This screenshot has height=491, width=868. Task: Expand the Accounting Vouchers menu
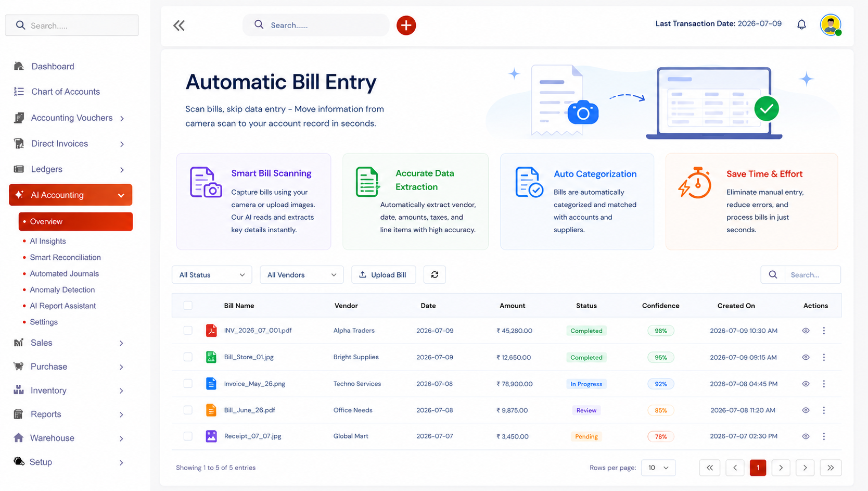tap(70, 118)
